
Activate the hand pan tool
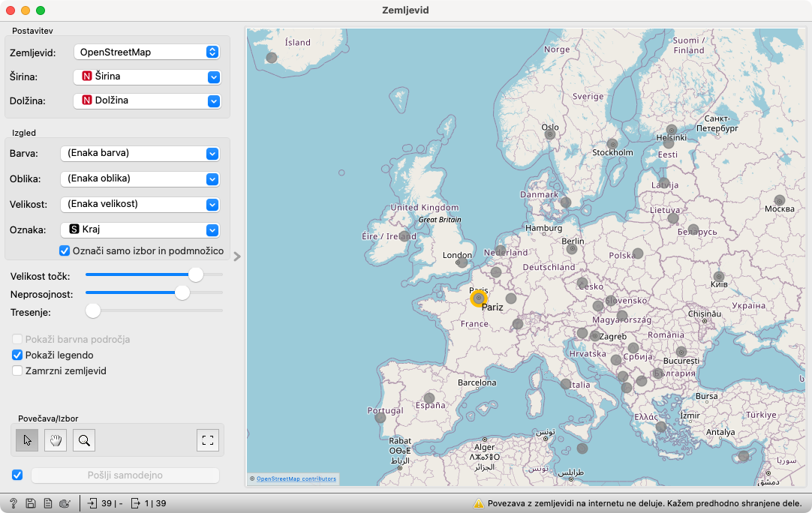56,440
